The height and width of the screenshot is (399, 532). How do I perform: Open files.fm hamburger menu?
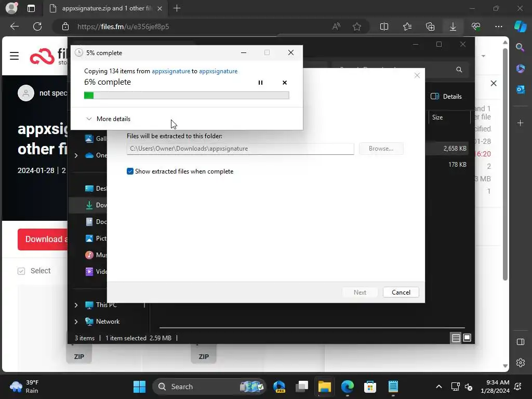pyautogui.click(x=14, y=56)
